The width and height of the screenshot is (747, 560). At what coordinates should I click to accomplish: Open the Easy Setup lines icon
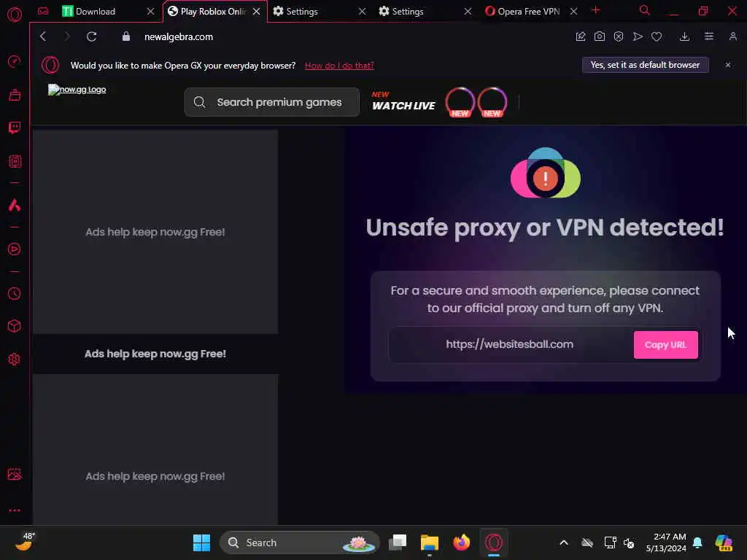[x=709, y=36]
